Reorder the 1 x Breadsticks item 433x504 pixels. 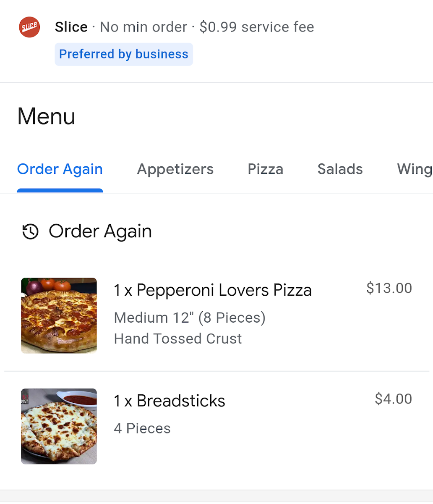[170, 401]
